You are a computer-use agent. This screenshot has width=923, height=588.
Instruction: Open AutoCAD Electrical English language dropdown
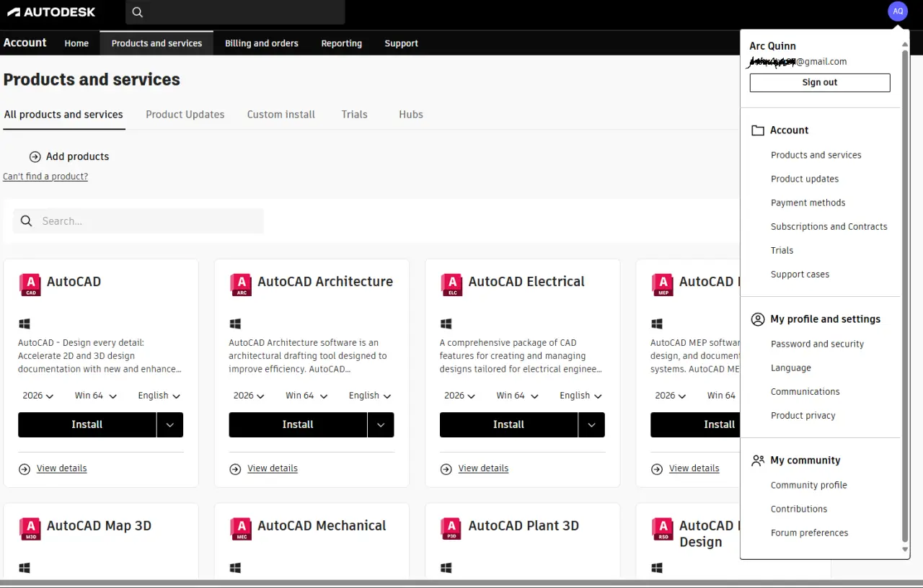click(581, 396)
